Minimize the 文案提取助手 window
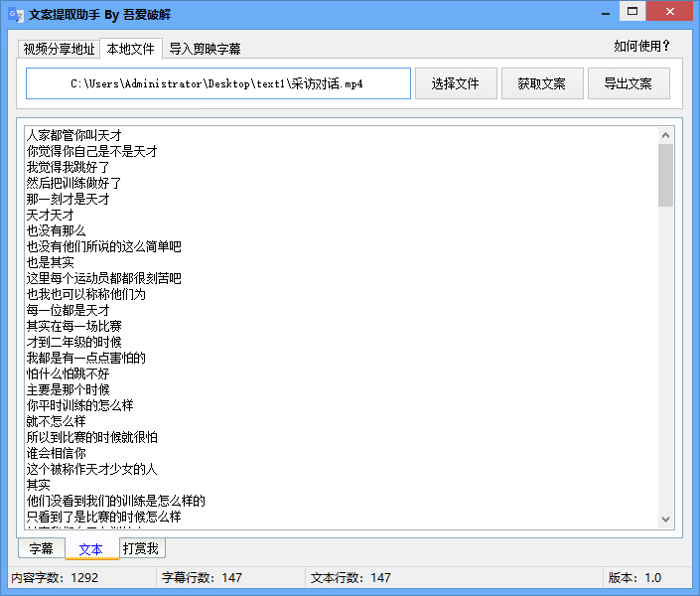 click(x=607, y=11)
